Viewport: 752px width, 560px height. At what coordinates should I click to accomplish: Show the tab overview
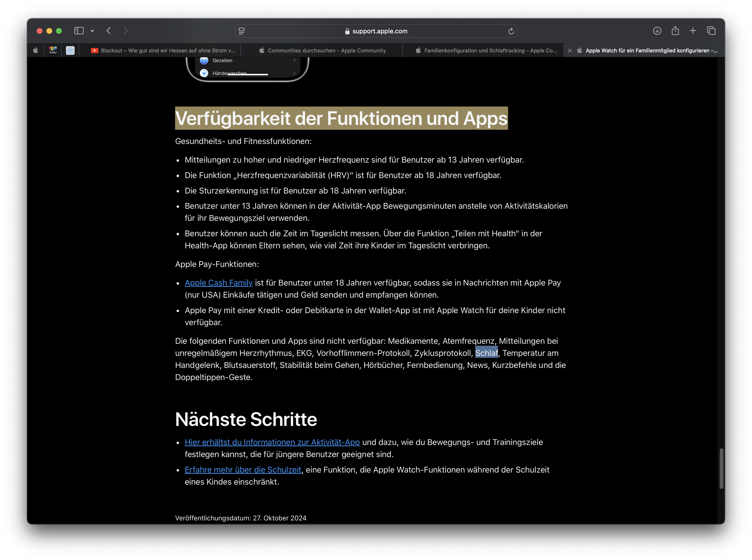[x=711, y=31]
